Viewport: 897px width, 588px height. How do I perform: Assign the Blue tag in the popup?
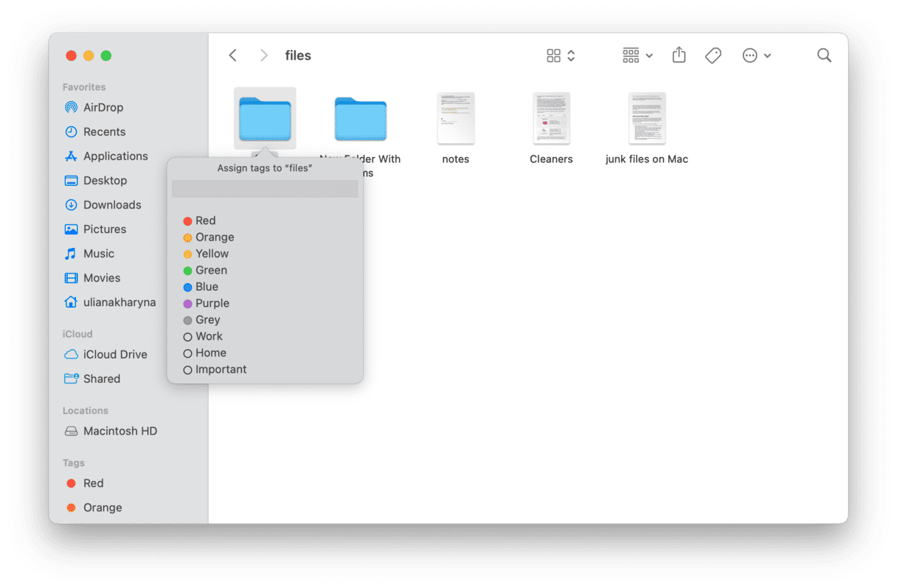tap(201, 286)
